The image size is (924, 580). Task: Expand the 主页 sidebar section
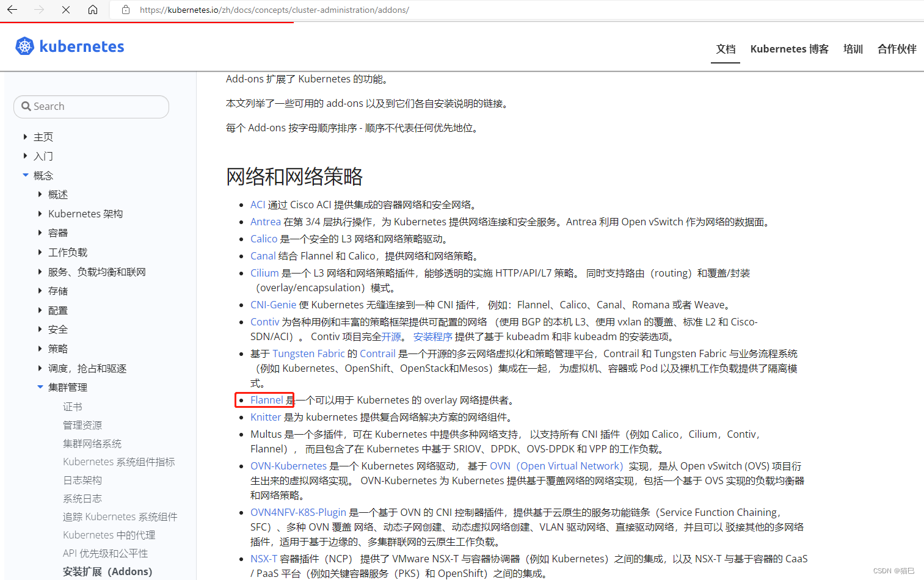click(24, 137)
